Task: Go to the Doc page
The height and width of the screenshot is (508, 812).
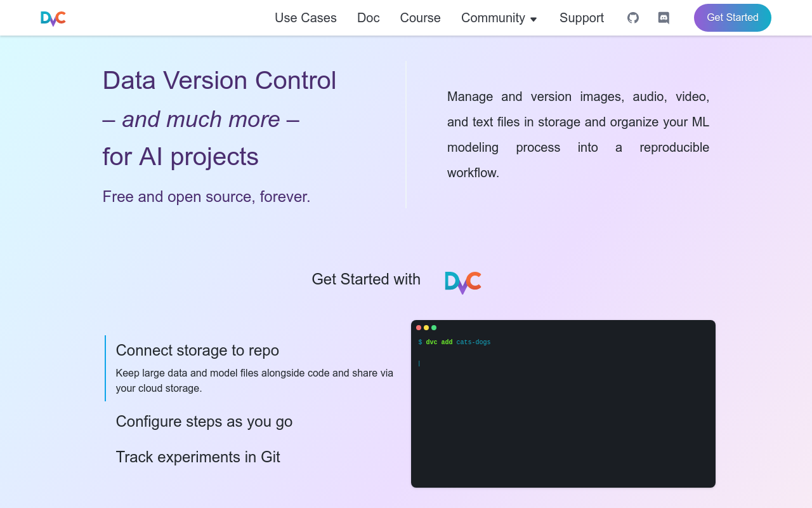Action: click(x=369, y=18)
